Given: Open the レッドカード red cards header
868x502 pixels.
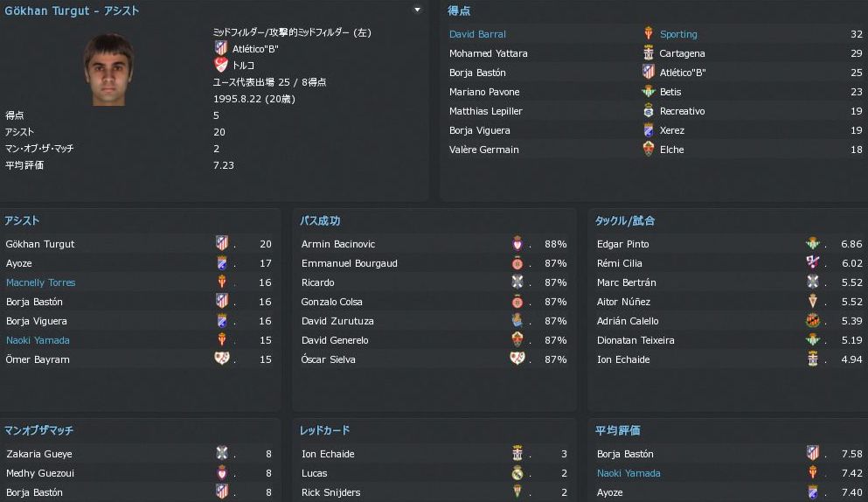Looking at the screenshot, I should [324, 430].
